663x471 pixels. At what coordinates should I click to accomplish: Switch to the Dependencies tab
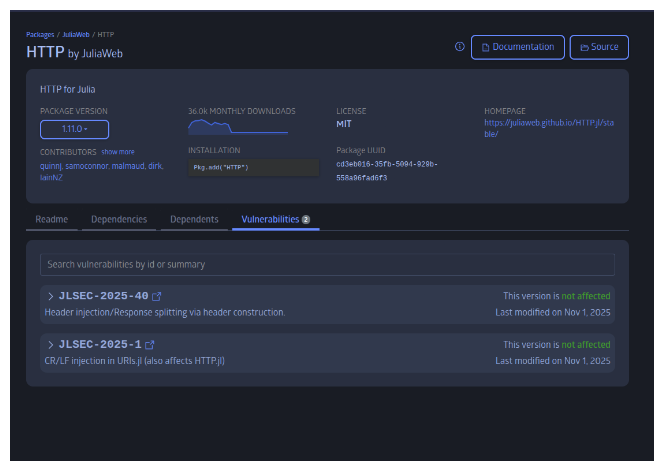(x=119, y=219)
